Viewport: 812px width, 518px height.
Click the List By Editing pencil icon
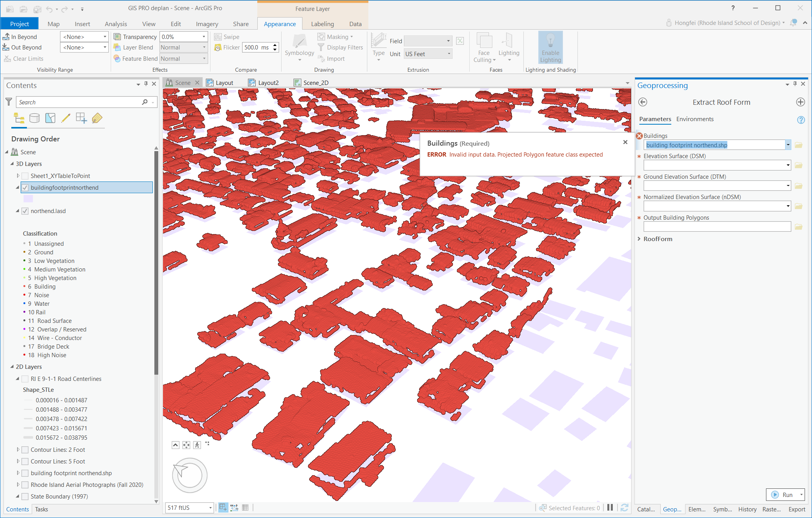coord(66,118)
